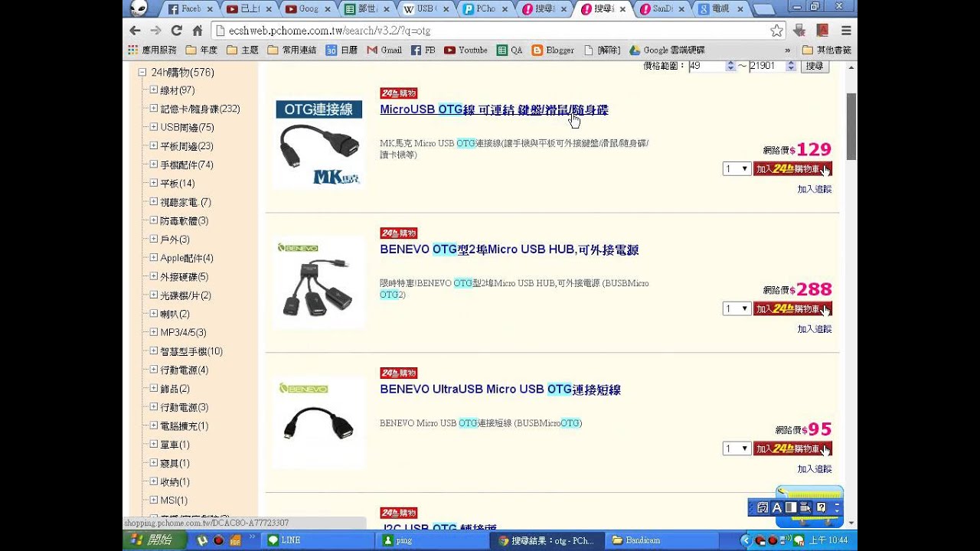Screen dimensions: 980x551
Task: Switch to Bandicam in the taskbar
Action: [x=661, y=540]
